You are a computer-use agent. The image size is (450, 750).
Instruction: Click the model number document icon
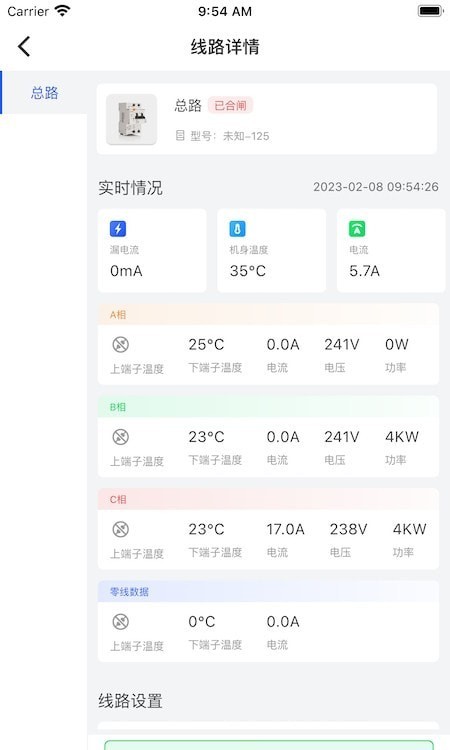pyautogui.click(x=180, y=135)
